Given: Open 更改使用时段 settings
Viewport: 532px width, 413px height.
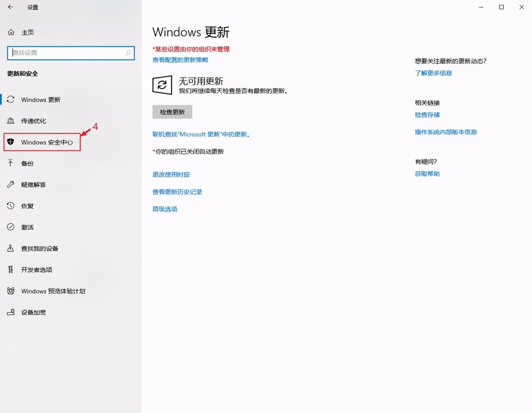Looking at the screenshot, I should (x=171, y=174).
